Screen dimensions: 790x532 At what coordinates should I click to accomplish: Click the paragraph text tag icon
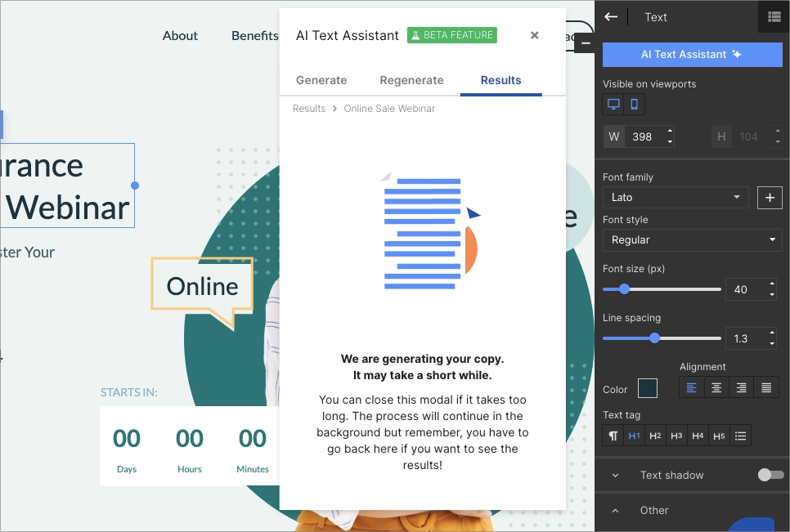point(613,436)
